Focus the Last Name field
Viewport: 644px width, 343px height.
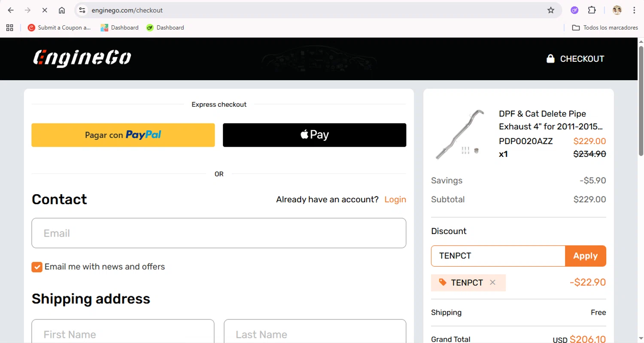[x=315, y=331]
